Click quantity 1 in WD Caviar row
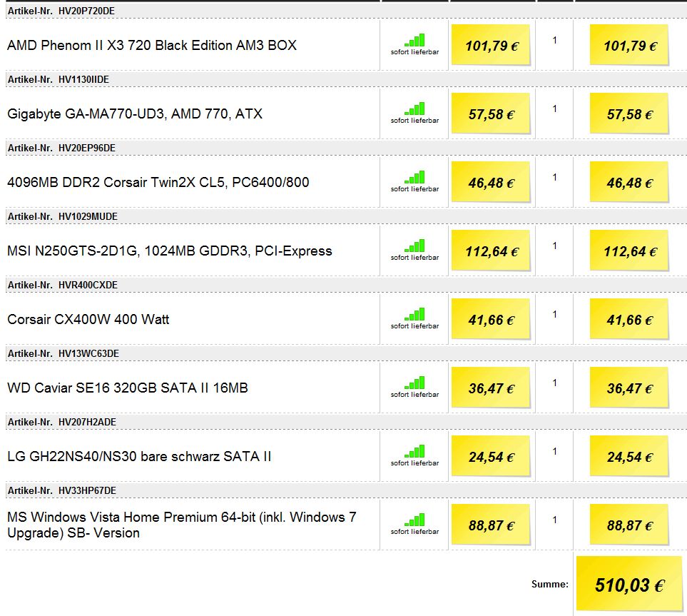 (x=555, y=383)
